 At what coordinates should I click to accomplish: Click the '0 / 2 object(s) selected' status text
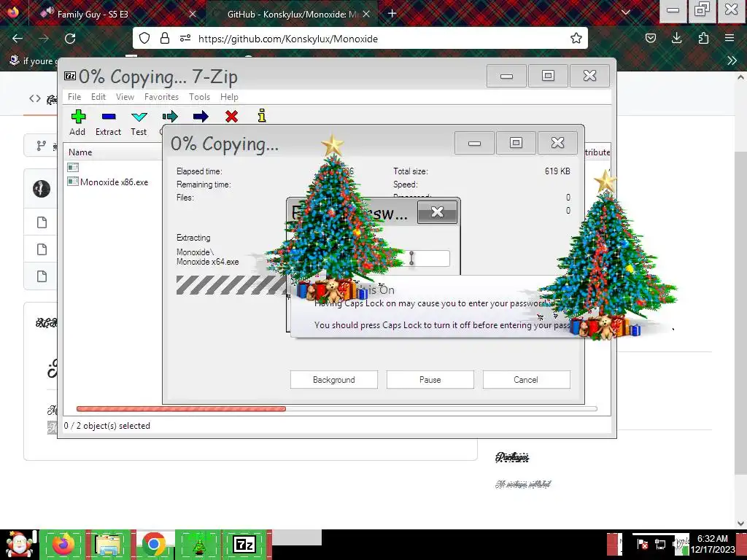coord(107,426)
